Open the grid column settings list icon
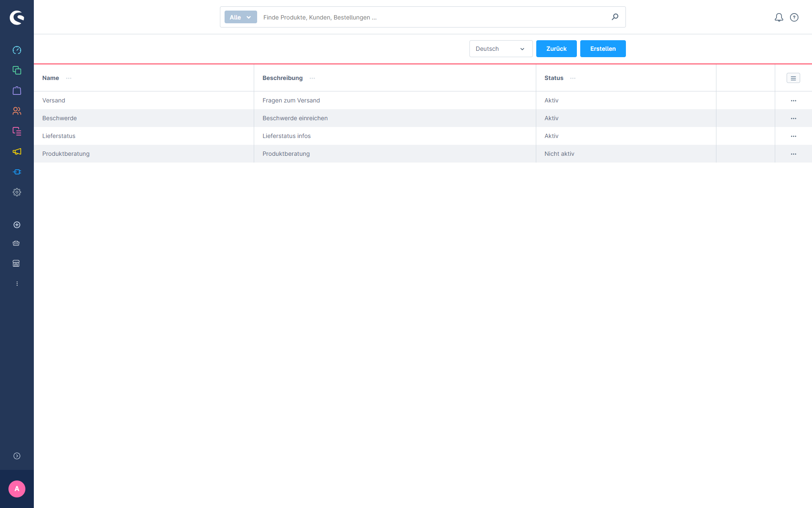The height and width of the screenshot is (508, 812). click(x=793, y=78)
